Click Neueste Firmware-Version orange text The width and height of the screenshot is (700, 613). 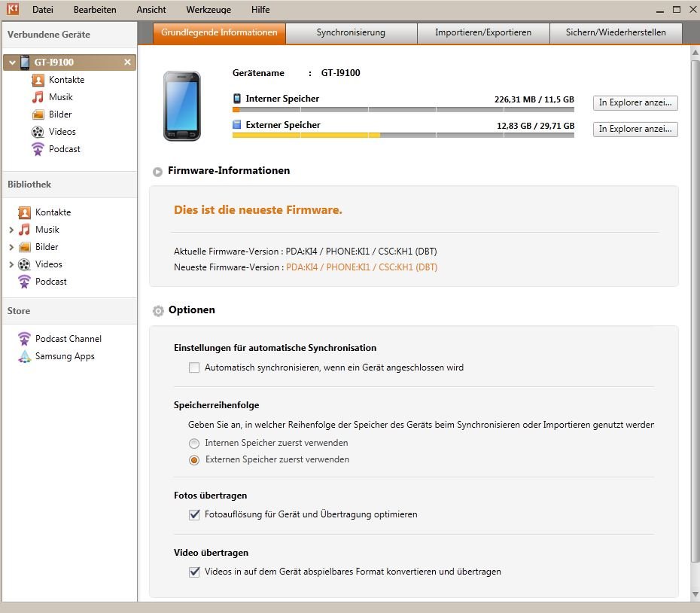click(361, 267)
